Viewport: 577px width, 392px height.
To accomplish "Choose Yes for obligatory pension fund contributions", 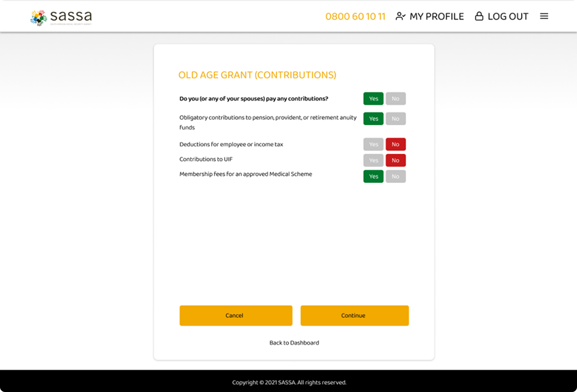I will click(373, 119).
